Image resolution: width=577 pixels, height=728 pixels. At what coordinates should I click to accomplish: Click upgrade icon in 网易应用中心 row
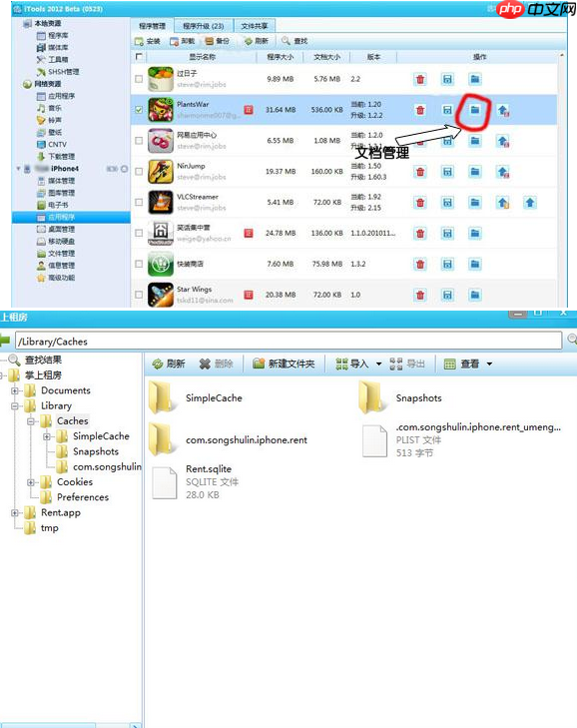click(x=503, y=141)
